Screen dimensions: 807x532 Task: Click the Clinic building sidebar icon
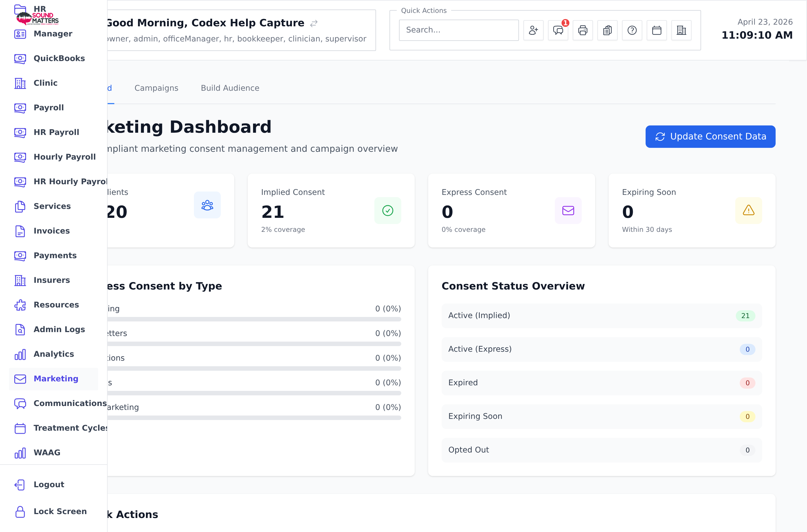click(20, 83)
